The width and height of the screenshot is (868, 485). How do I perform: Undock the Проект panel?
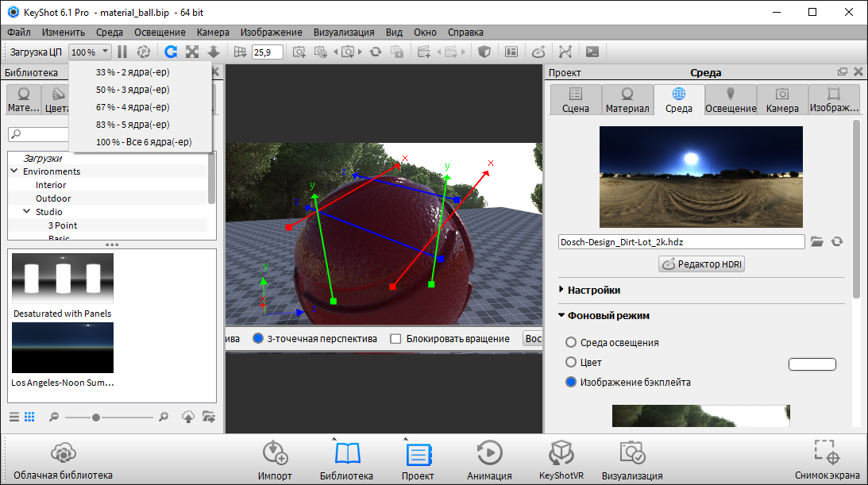(x=843, y=72)
